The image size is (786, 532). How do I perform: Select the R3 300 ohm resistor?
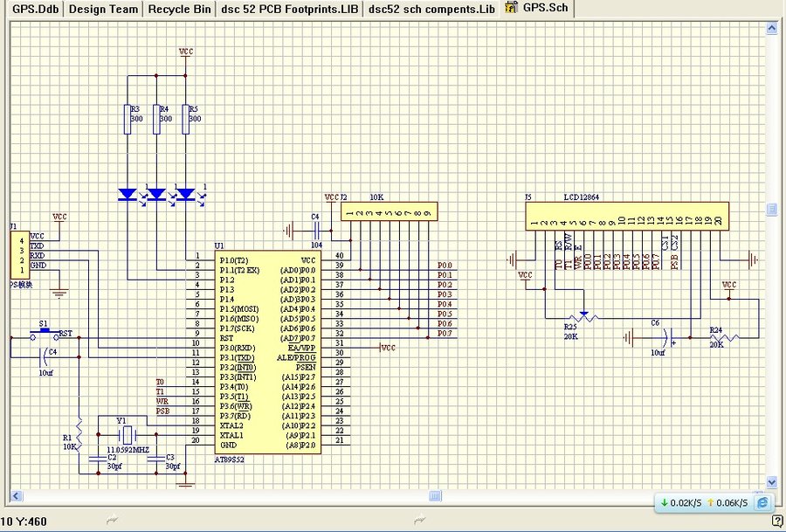tap(128, 119)
